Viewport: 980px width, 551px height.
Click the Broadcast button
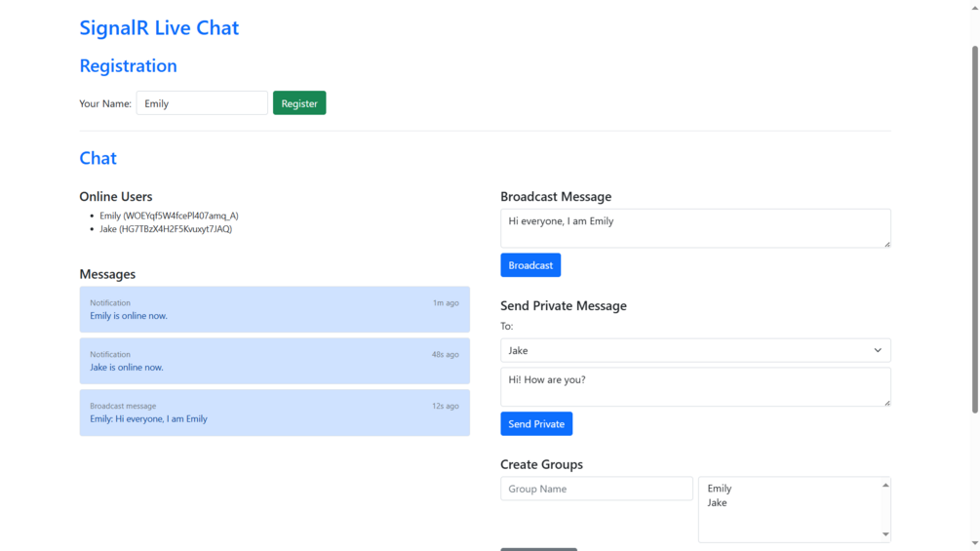click(530, 265)
